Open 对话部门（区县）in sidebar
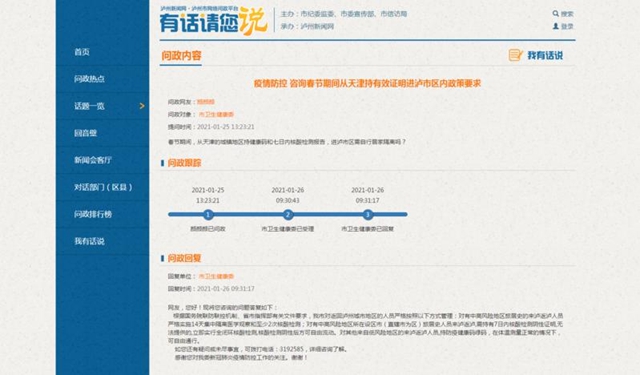This screenshot has height=375, width=640. pyautogui.click(x=103, y=187)
